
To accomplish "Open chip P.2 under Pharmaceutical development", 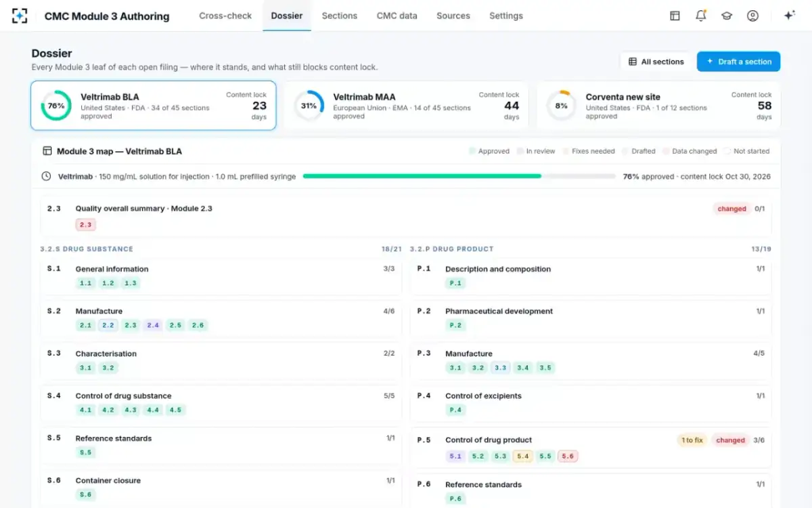I will (x=455, y=325).
